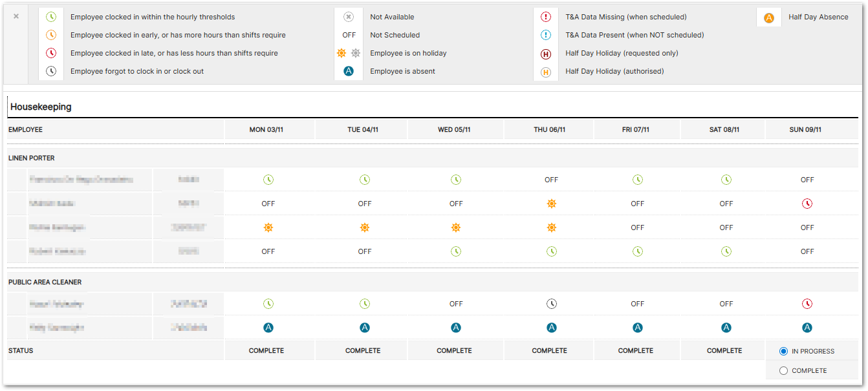
Task: Click Public Area Cleaner green clock on Monday
Action: tap(268, 304)
